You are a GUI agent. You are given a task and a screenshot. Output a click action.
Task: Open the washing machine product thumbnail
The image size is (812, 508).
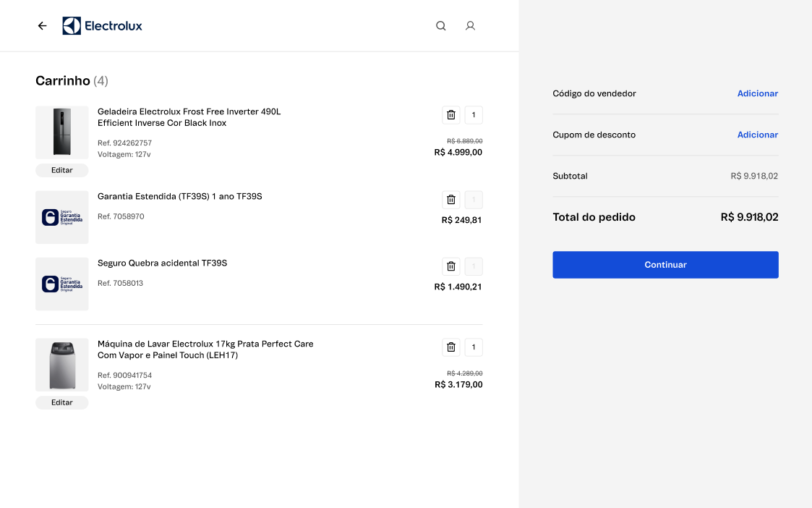pos(62,365)
